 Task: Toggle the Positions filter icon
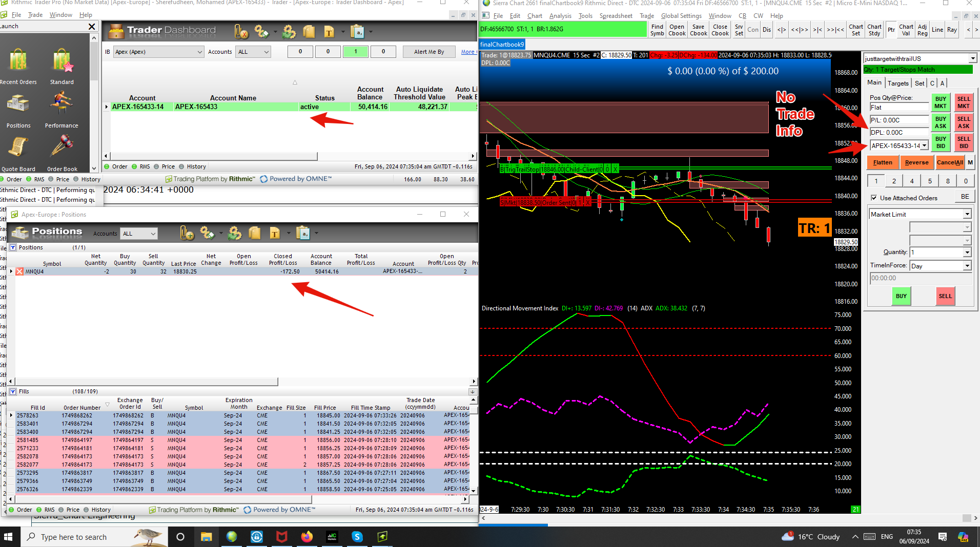13,247
